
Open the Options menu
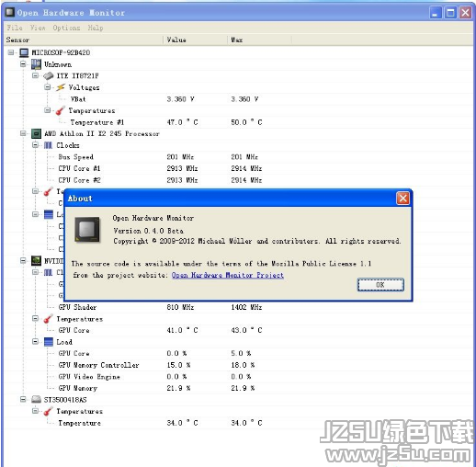pos(66,28)
